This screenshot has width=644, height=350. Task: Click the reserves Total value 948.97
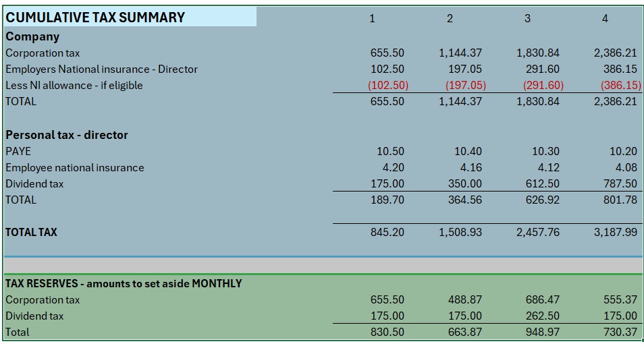[x=543, y=332]
